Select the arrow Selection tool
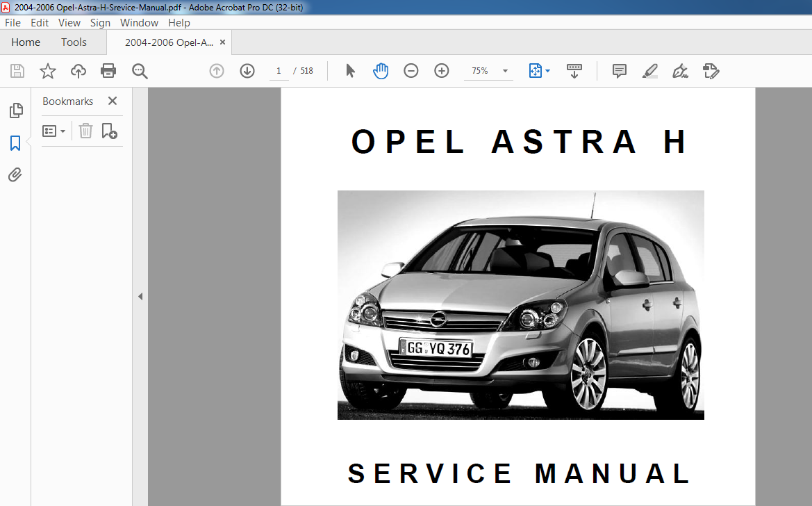 350,71
